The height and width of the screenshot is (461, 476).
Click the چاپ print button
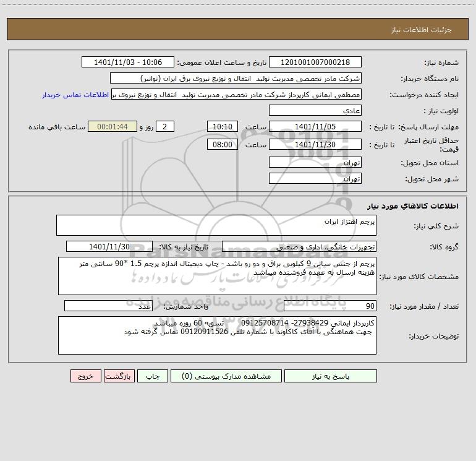153,376
